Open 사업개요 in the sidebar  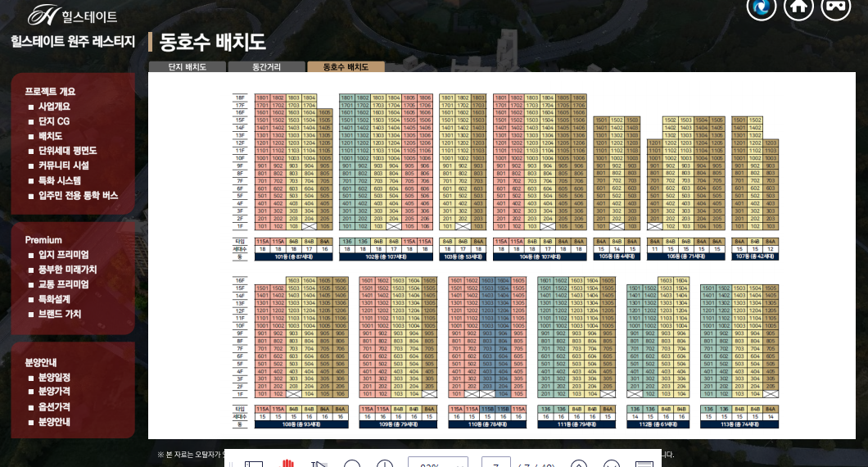tap(54, 107)
